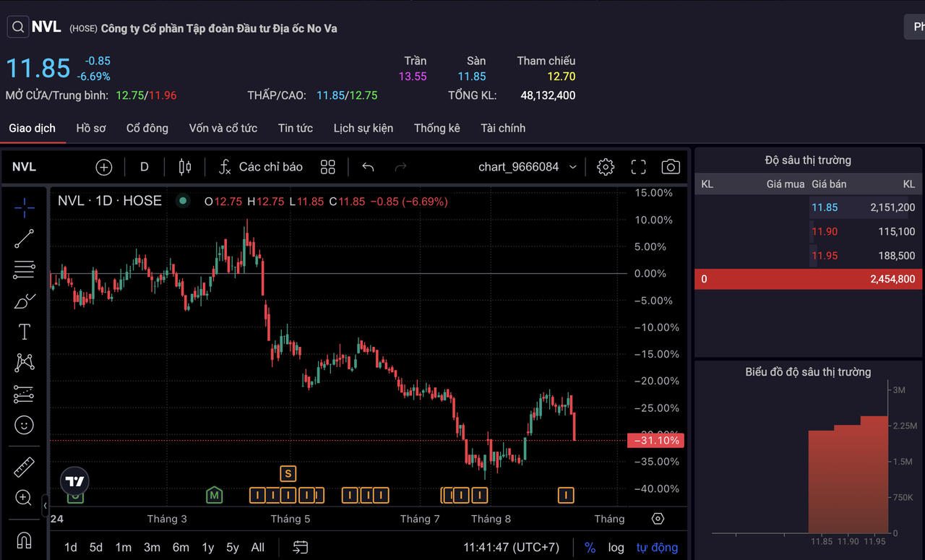
Task: Open the emoji icons tool
Action: [x=24, y=425]
